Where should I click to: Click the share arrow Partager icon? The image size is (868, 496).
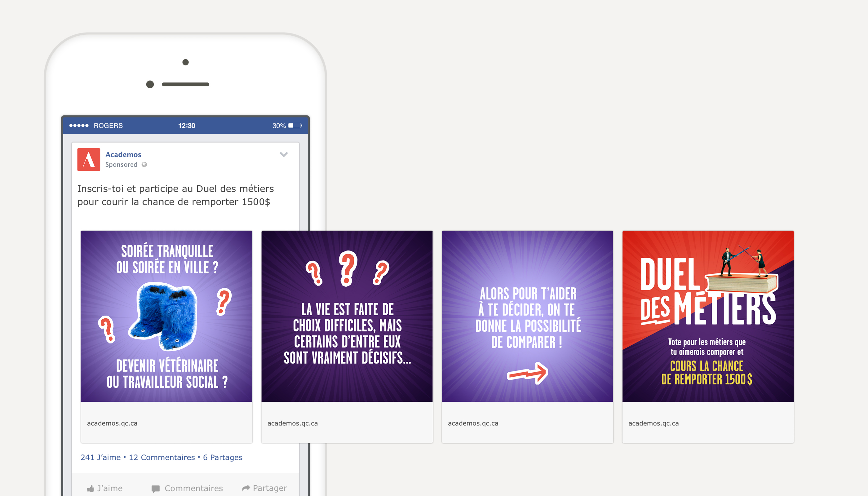pyautogui.click(x=246, y=489)
